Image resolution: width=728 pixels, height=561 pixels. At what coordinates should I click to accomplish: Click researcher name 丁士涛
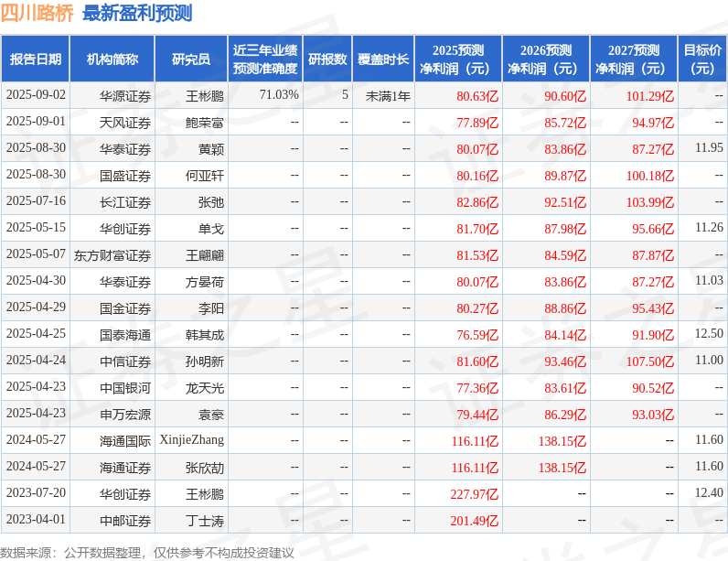(x=204, y=521)
